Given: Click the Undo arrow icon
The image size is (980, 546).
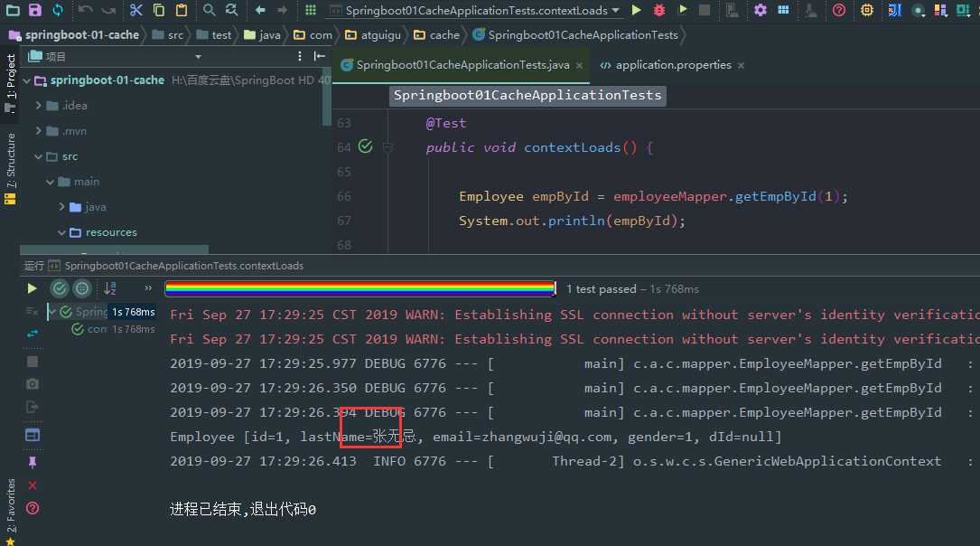Looking at the screenshot, I should pos(85,10).
